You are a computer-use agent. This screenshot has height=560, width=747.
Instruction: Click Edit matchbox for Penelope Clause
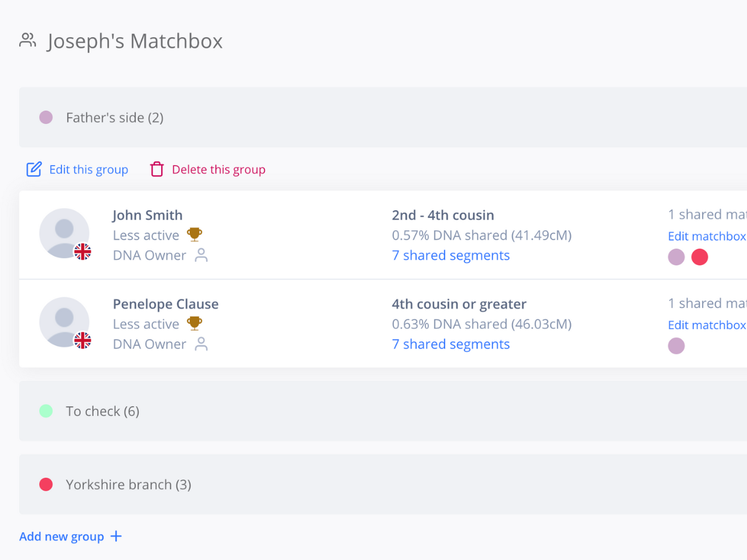click(x=707, y=324)
